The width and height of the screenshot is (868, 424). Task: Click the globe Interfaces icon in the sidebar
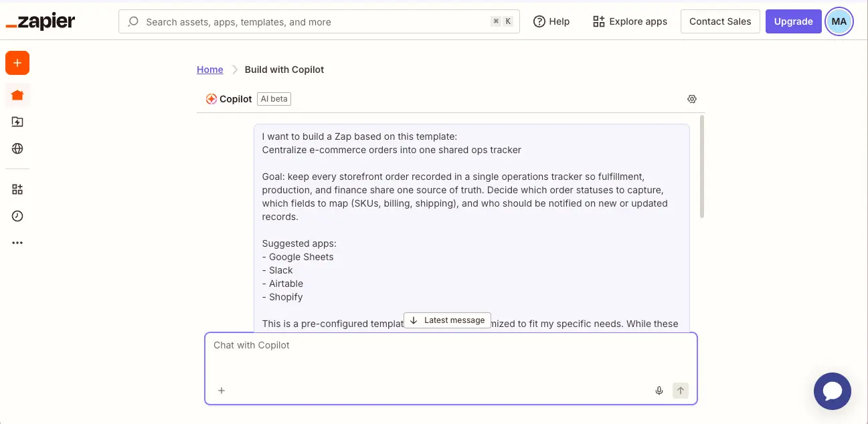pyautogui.click(x=17, y=148)
